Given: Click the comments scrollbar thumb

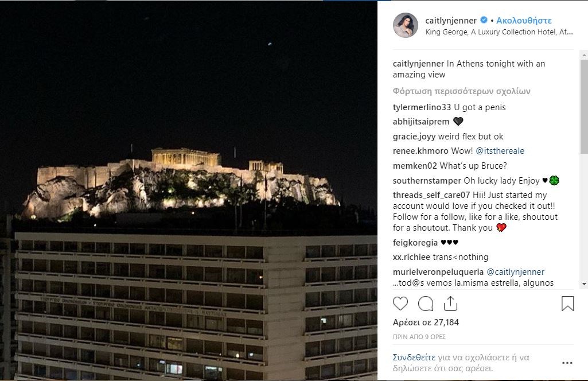Looking at the screenshot, I should [x=584, y=106].
